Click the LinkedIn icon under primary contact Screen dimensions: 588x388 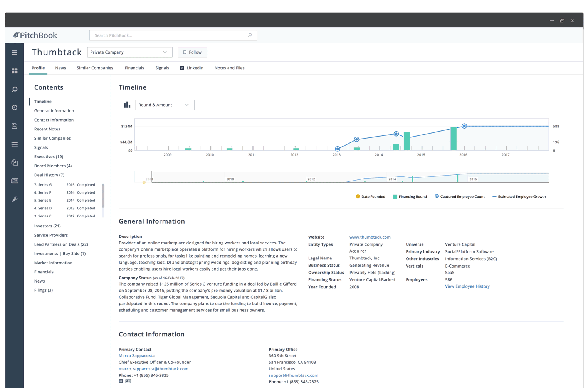(121, 381)
